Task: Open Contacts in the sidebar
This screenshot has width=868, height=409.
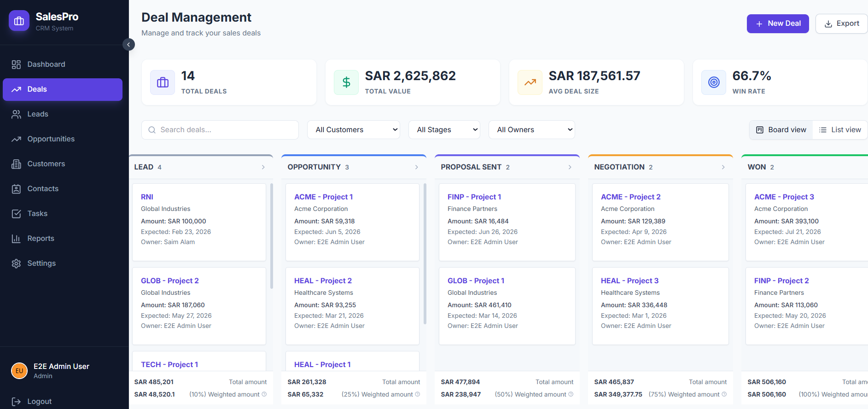Action: coord(63,189)
